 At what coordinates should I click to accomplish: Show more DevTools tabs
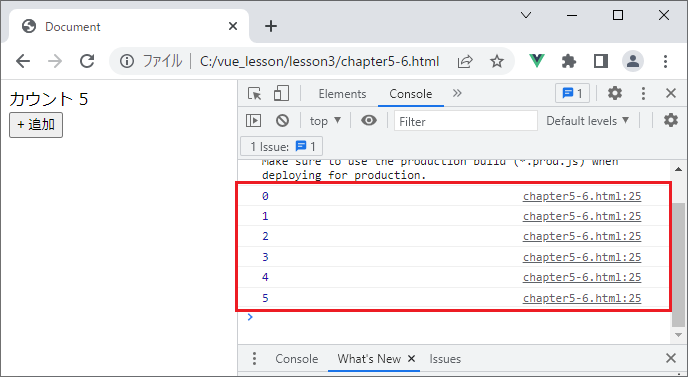(x=457, y=93)
